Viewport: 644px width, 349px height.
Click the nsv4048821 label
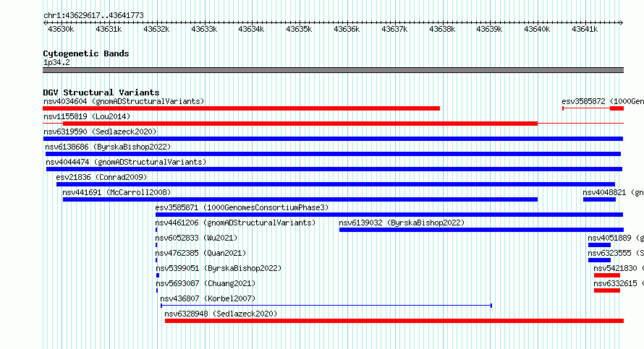613,192
